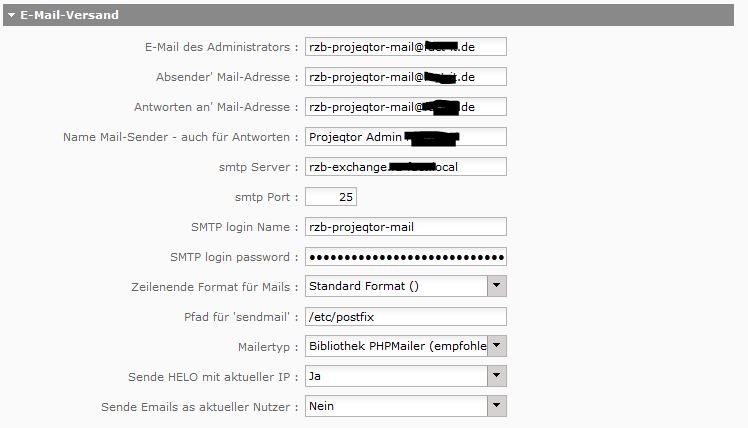Edit the smtp Server field

[405, 167]
